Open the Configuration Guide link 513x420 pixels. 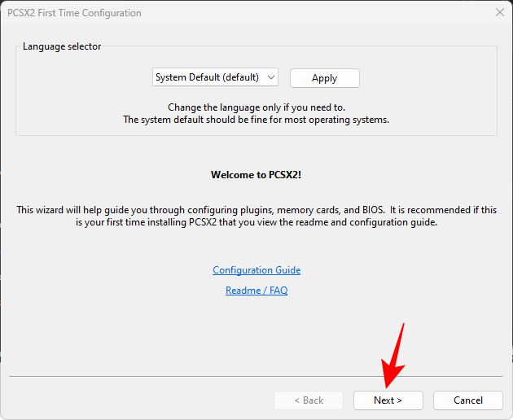tap(256, 270)
